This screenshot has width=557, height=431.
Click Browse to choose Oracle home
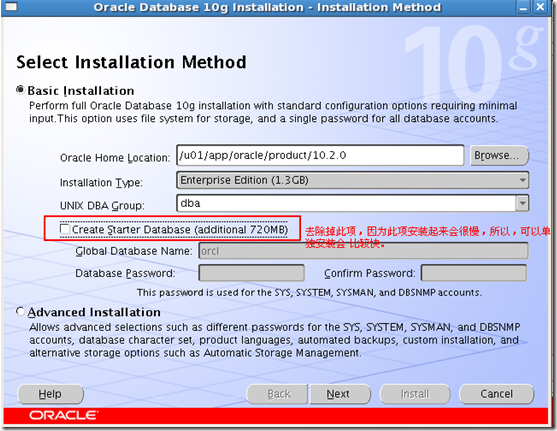pos(499,155)
